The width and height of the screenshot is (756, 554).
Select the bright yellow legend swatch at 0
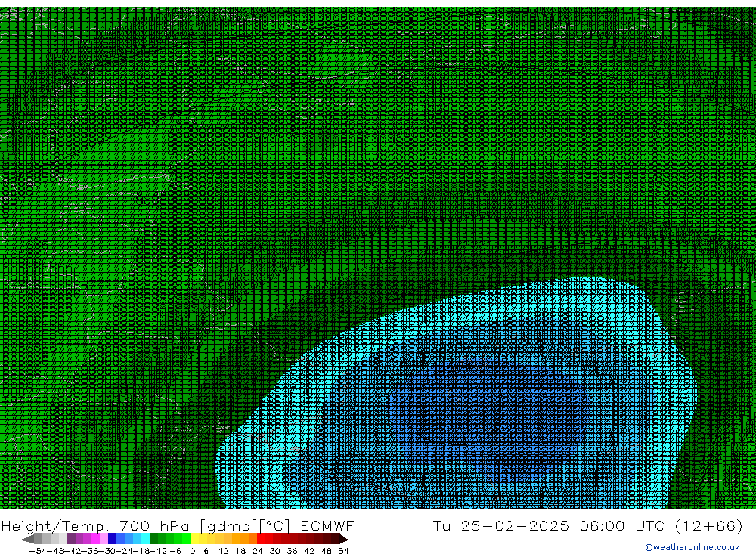194,539
